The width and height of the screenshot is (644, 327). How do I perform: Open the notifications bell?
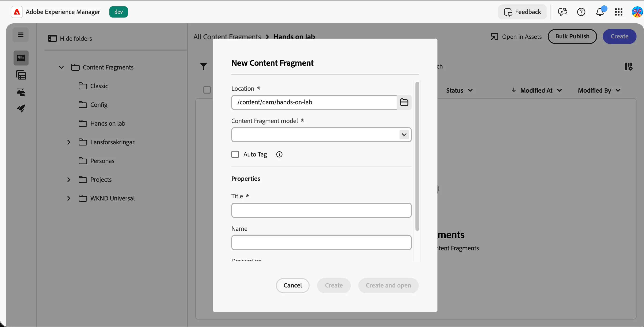[600, 12]
